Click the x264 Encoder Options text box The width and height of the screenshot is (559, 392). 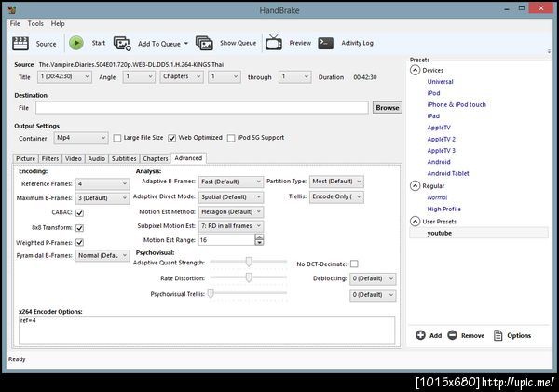[x=207, y=330]
